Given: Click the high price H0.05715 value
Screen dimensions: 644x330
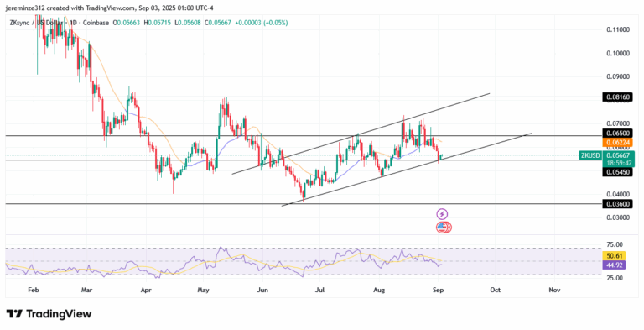Looking at the screenshot, I should 158,23.
